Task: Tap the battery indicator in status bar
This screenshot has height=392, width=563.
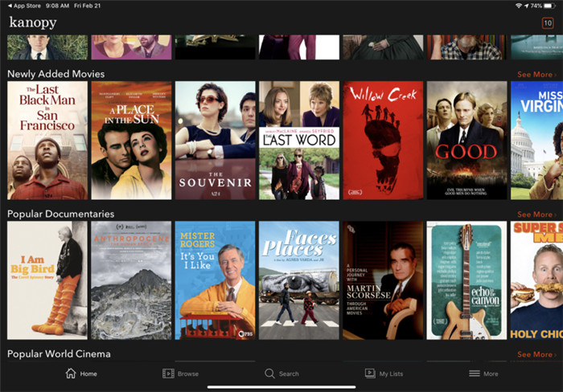Action: [549, 6]
